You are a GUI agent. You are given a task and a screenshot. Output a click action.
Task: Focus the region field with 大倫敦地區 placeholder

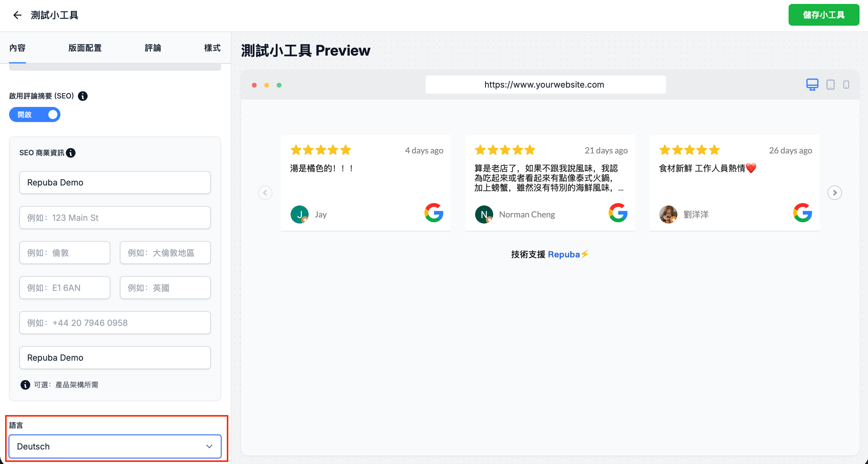point(165,253)
